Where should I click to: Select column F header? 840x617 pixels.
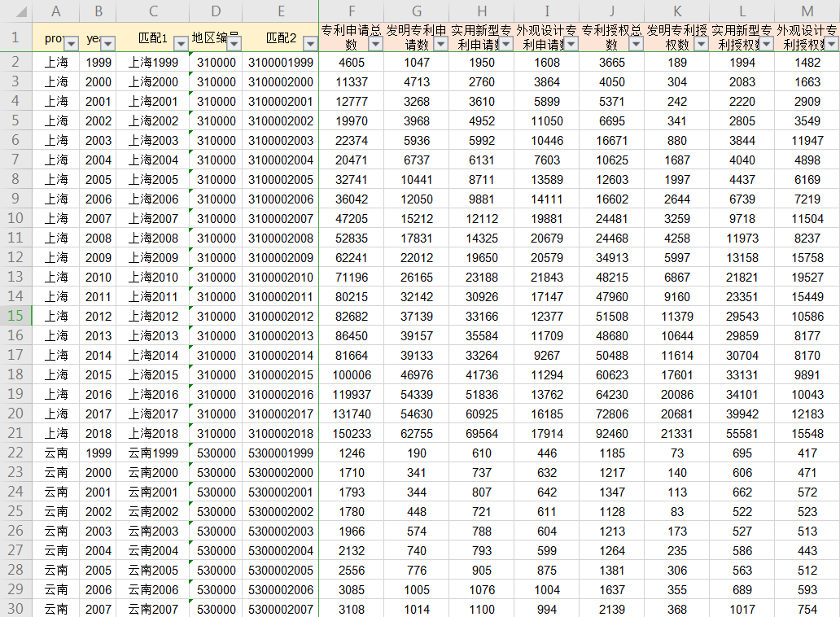click(x=352, y=11)
